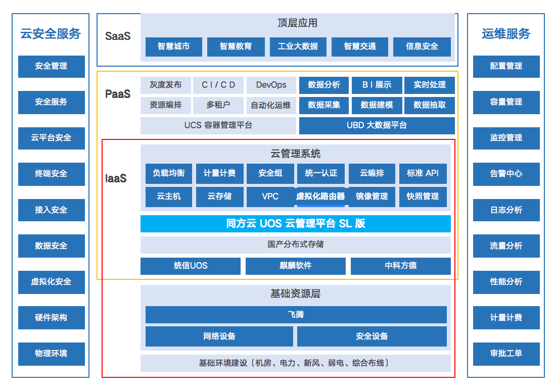Image resolution: width=556 pixels, height=392 pixels.
Task: Click the 飞腾 bar
Action: point(296,315)
